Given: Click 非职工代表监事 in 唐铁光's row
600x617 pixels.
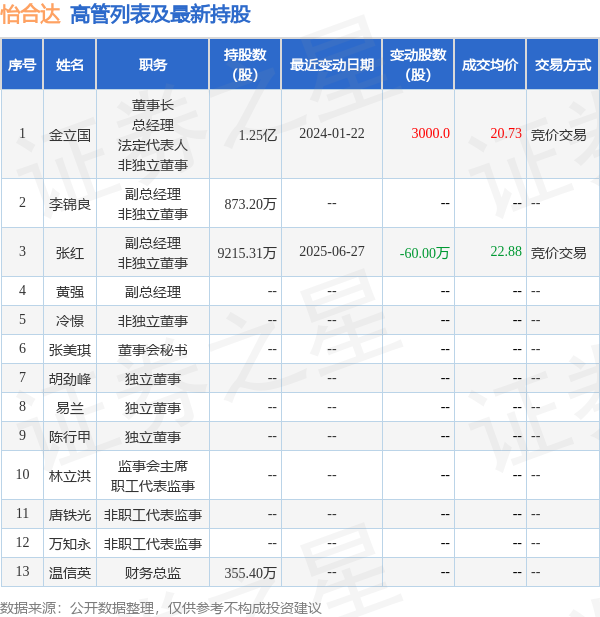Looking at the screenshot, I should point(153,515).
